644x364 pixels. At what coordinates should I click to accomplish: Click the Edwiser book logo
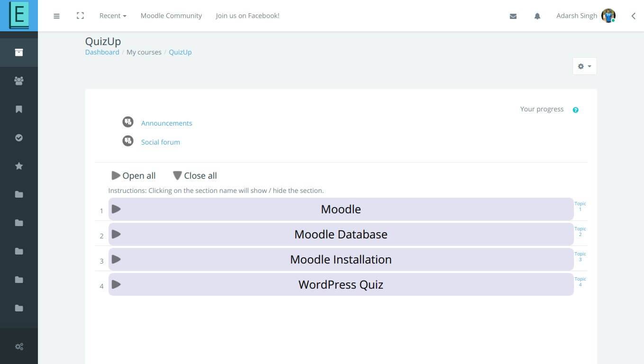pos(19,16)
